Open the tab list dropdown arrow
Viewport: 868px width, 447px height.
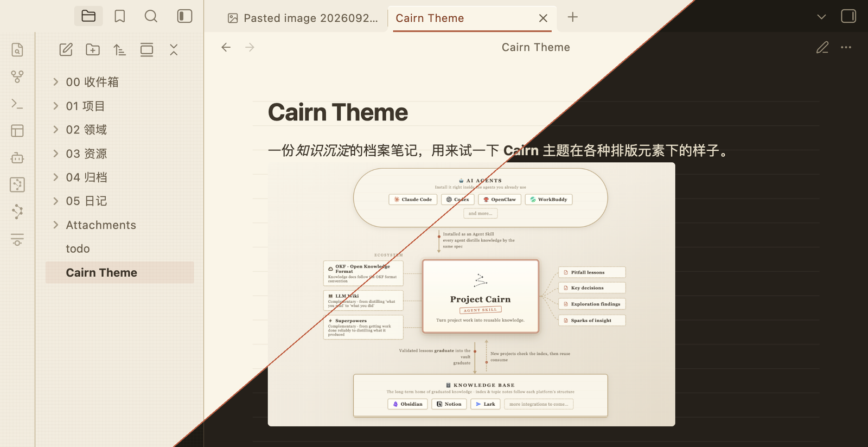point(821,17)
